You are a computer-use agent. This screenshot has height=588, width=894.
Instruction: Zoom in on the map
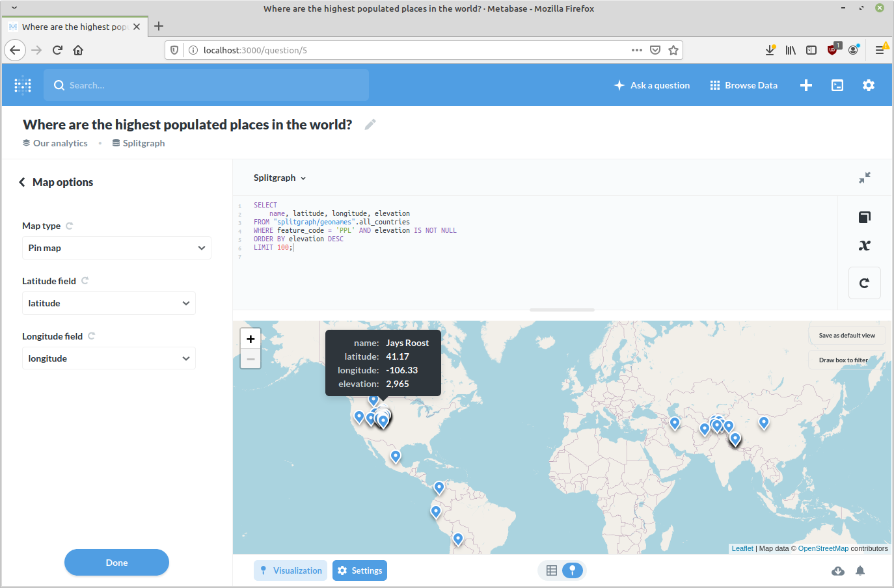tap(251, 338)
